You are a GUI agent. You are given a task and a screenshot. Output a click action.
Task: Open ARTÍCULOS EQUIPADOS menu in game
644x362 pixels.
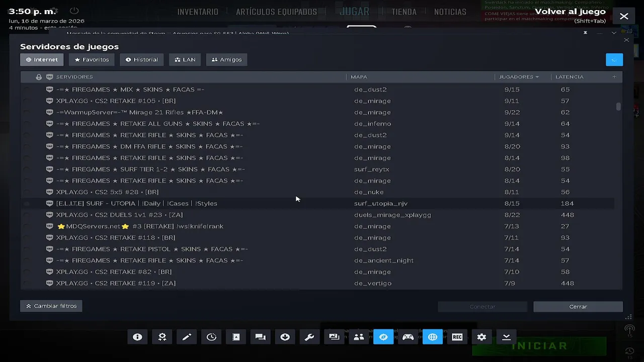(276, 12)
